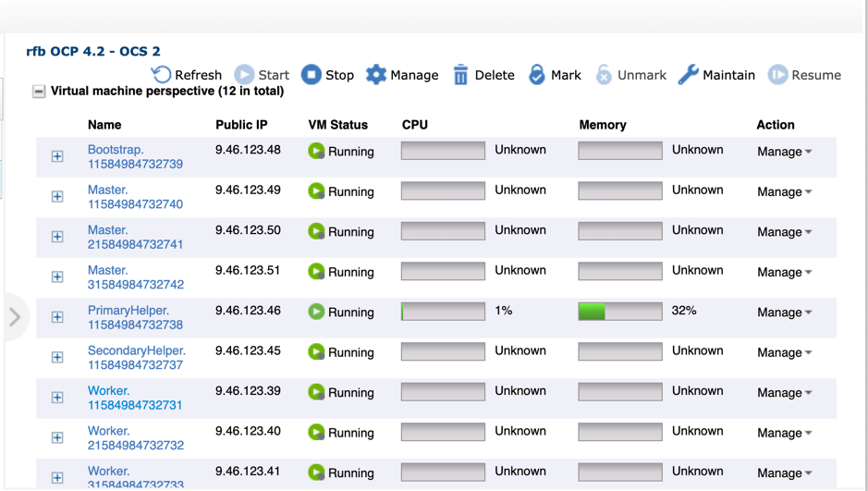Open Manage dropdown for 9.46.123.50 row
Screen dimensions: 868x491
[x=785, y=232]
